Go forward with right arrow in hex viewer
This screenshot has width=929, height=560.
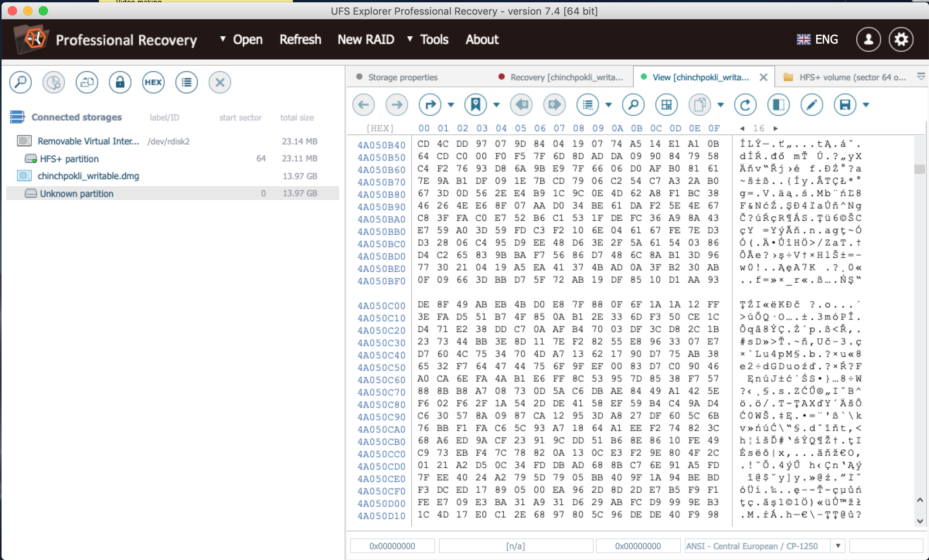pos(397,105)
